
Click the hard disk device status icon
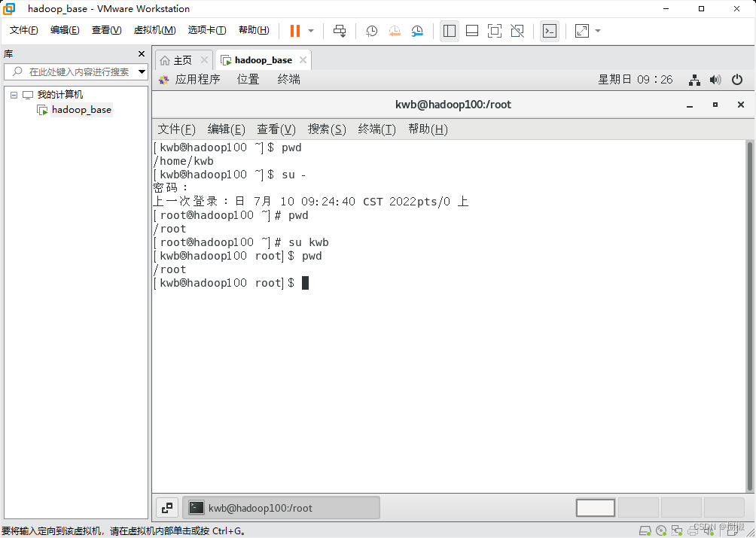tap(645, 530)
